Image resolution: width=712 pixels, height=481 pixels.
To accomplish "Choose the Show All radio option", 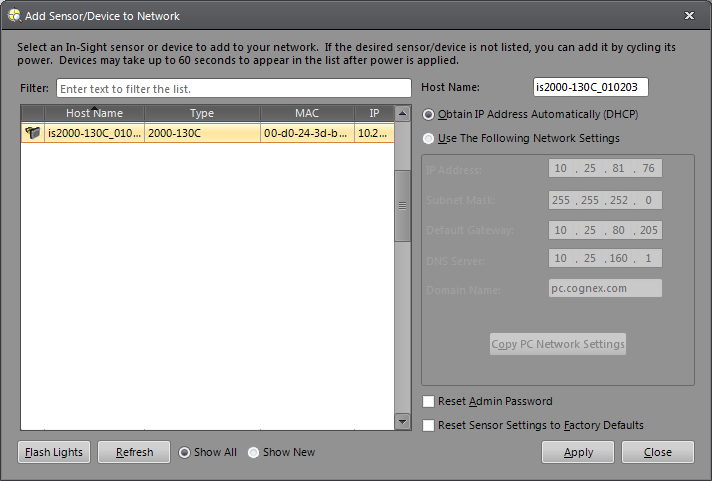I will point(184,452).
